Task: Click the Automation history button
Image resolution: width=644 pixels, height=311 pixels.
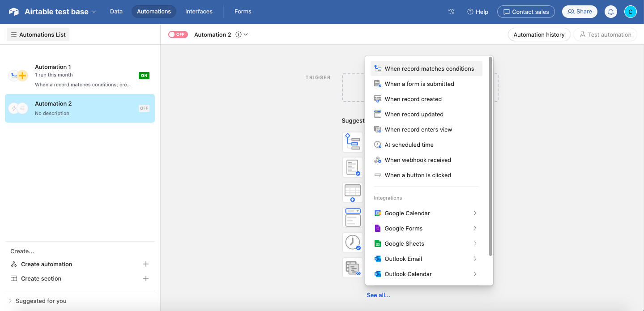Action: click(x=539, y=34)
